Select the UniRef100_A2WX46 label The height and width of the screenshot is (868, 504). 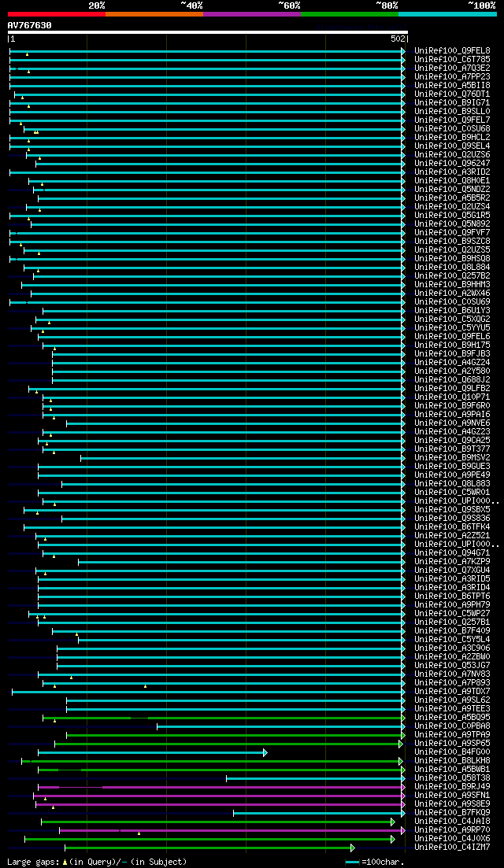coord(452,294)
